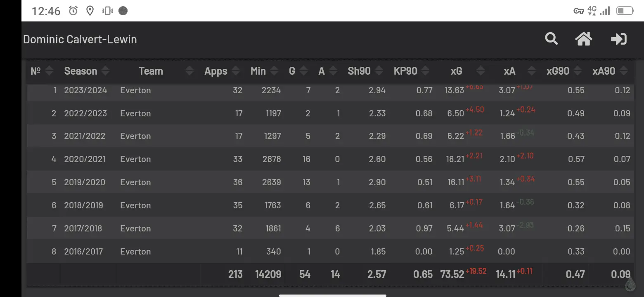Sort table by Season column arrows
Image resolution: width=644 pixels, height=297 pixels.
pyautogui.click(x=105, y=71)
